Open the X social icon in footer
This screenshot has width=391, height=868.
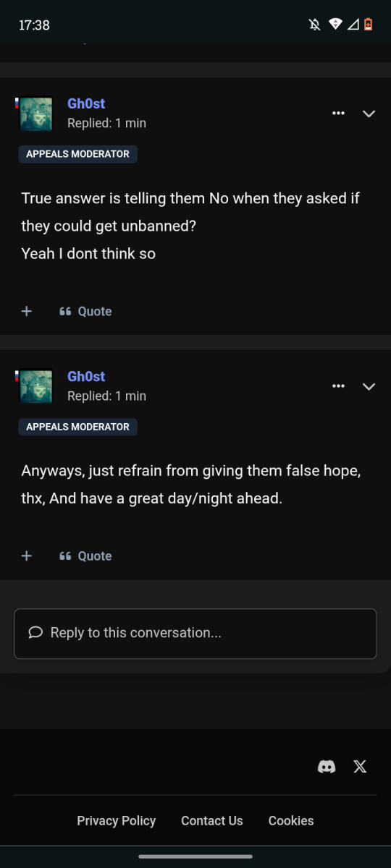point(360,767)
